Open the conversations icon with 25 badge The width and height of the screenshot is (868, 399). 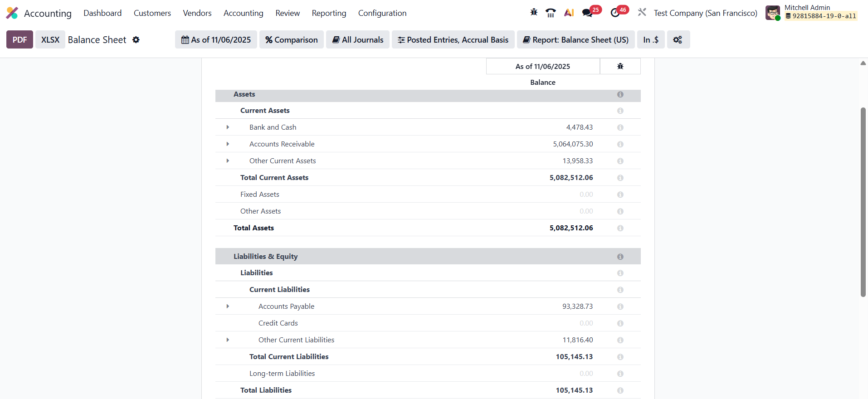pos(588,13)
